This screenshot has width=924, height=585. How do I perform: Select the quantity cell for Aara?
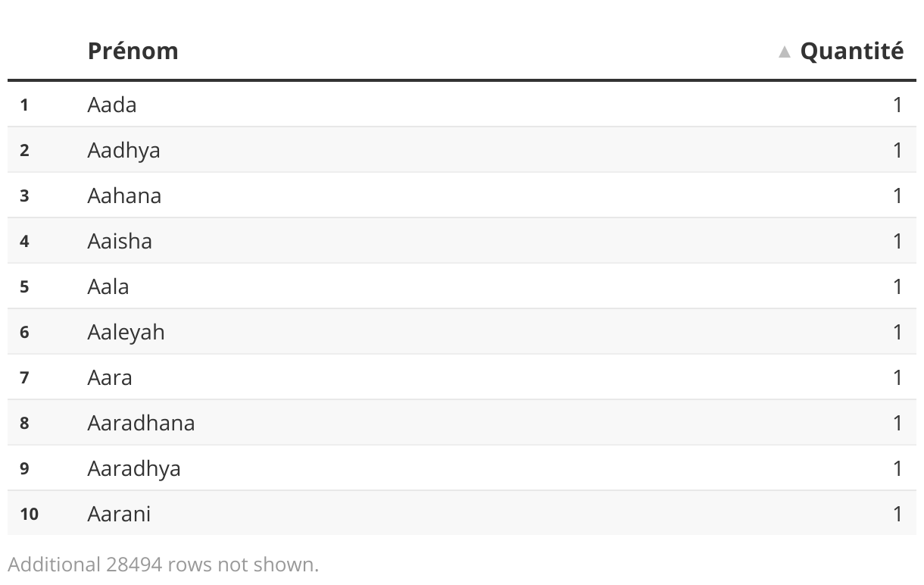coord(897,377)
